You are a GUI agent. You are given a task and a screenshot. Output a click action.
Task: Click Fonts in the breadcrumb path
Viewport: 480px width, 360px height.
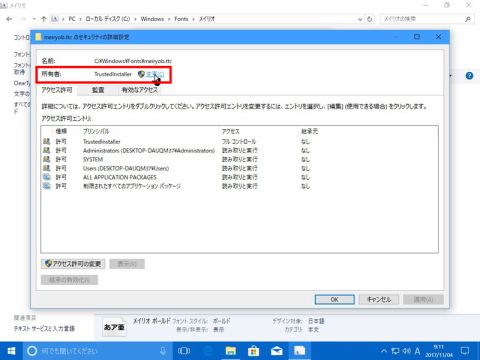(181, 19)
